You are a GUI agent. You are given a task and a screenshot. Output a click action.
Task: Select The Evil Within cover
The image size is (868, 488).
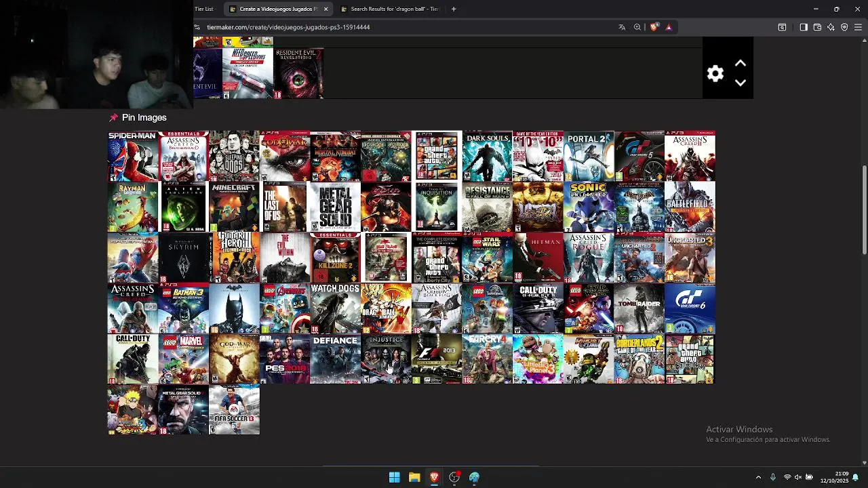pyautogui.click(x=285, y=258)
